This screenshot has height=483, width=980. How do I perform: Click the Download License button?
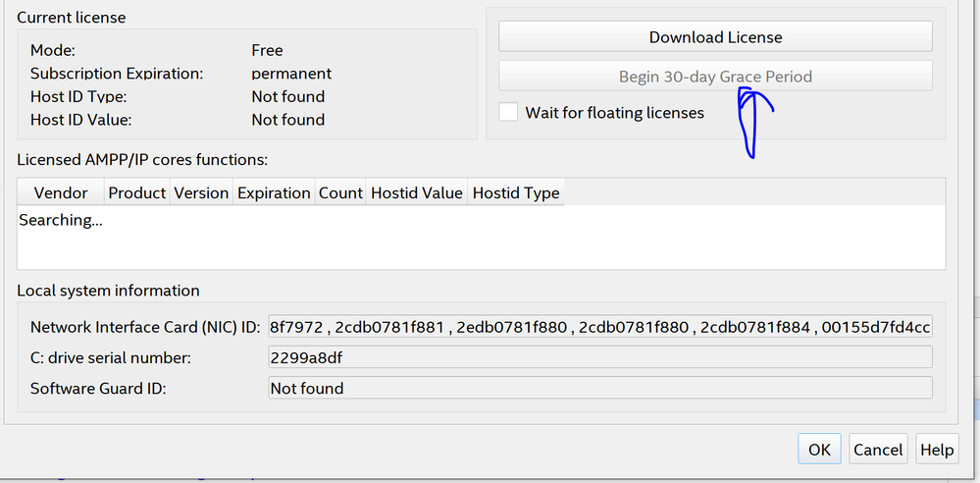[715, 37]
